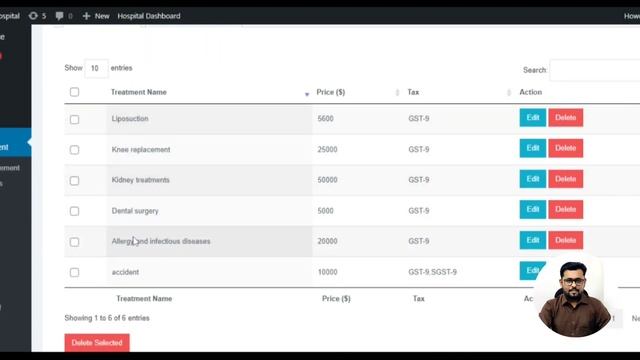Select the Kidney treatments name cell
640x360 pixels.
coord(140,180)
